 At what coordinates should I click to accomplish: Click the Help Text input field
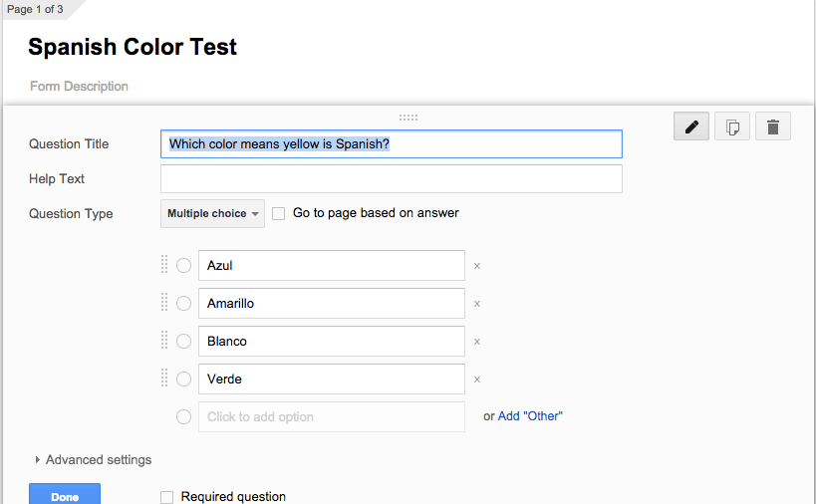tap(391, 179)
